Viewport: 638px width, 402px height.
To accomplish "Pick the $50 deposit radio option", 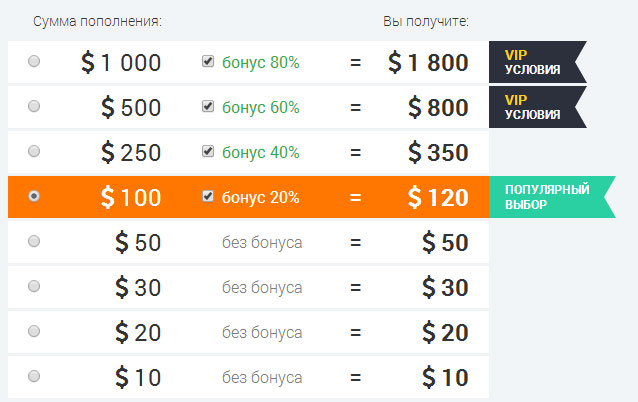I will click(x=35, y=242).
